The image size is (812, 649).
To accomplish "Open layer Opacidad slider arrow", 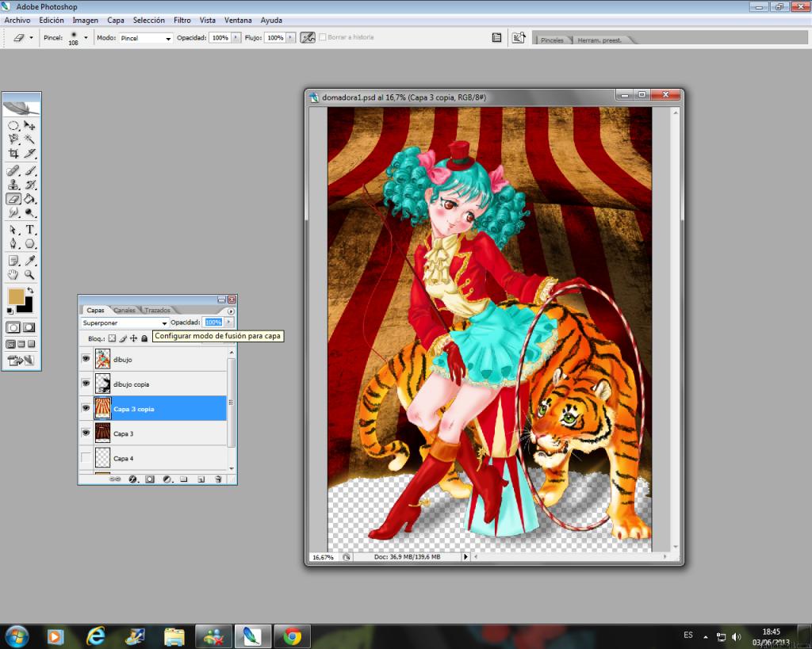I will 228,323.
